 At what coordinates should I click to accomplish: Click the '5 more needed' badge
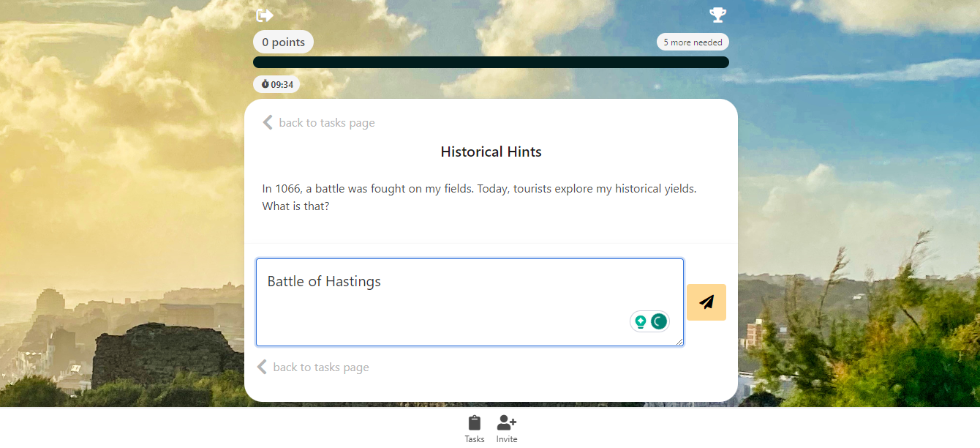[693, 42]
